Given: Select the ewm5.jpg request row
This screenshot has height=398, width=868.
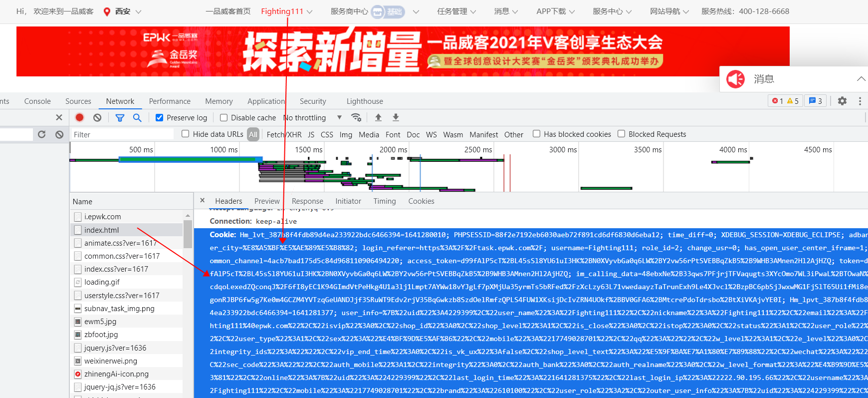Looking at the screenshot, I should coord(126,322).
